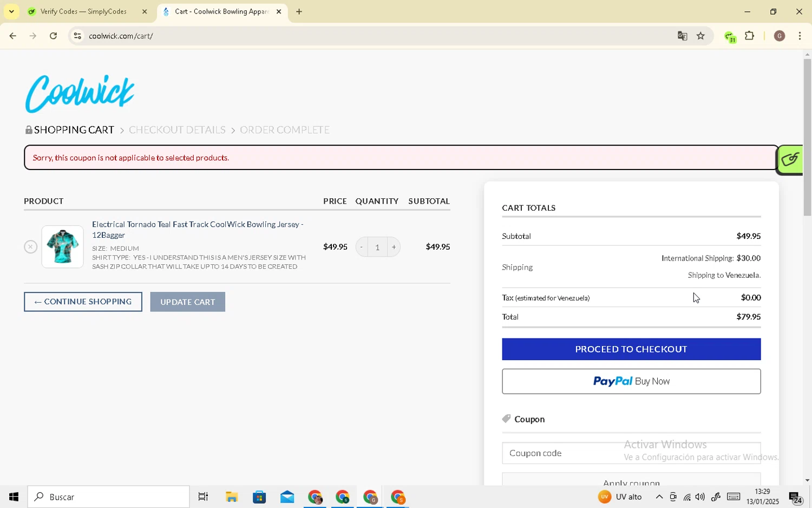The image size is (812, 508).
Task: Open the Mail app from the taskbar
Action: point(287,497)
